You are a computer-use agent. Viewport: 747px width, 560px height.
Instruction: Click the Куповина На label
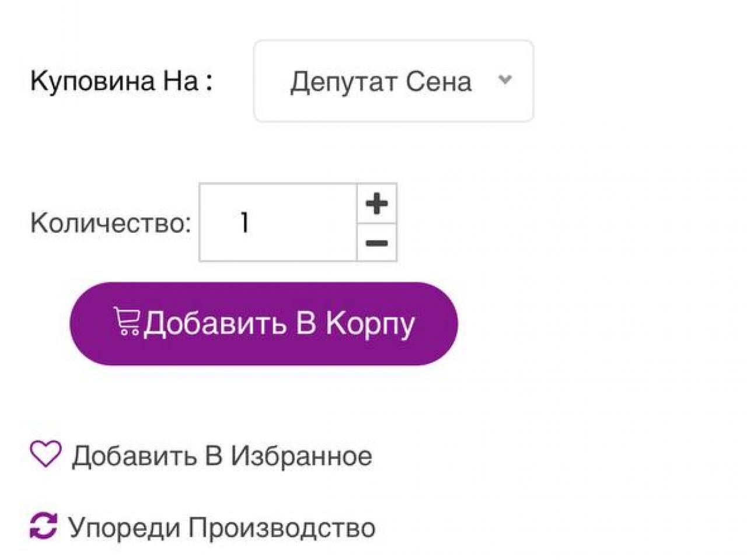click(121, 81)
